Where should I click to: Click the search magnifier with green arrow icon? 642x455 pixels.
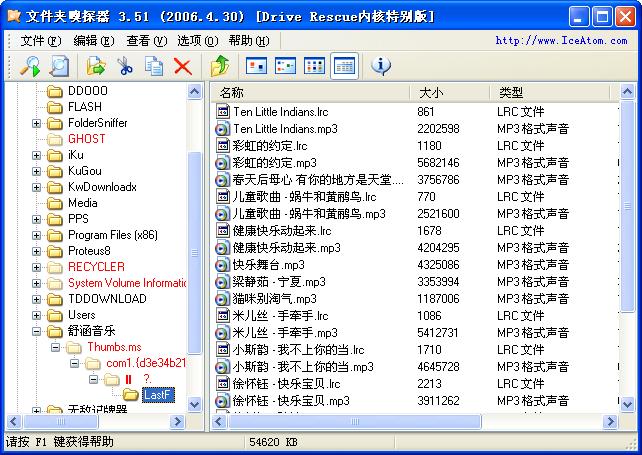point(30,66)
